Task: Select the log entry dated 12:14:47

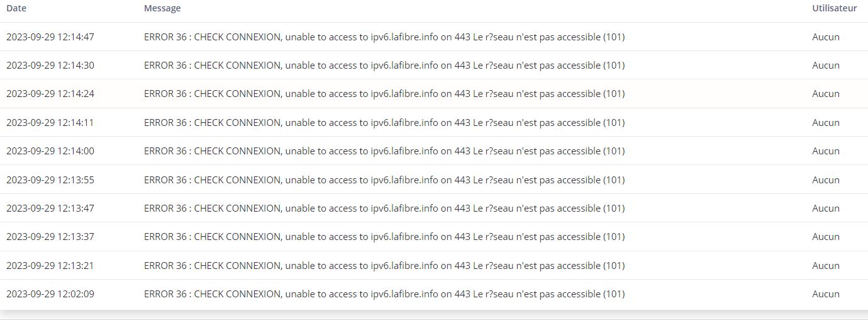Action: (x=434, y=37)
